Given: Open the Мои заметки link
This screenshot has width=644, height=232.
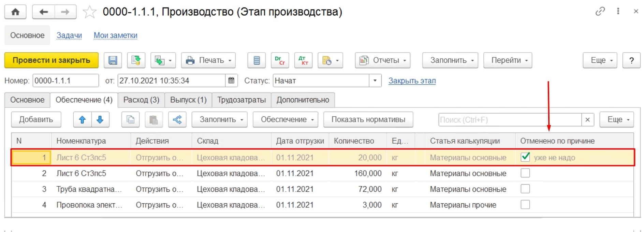Looking at the screenshot, I should [x=116, y=35].
